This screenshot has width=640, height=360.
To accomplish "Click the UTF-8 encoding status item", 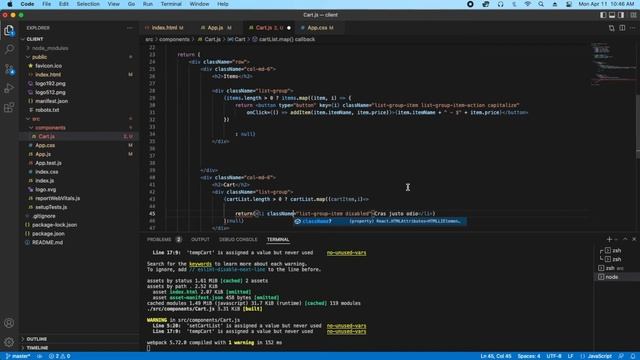I will (554, 356).
